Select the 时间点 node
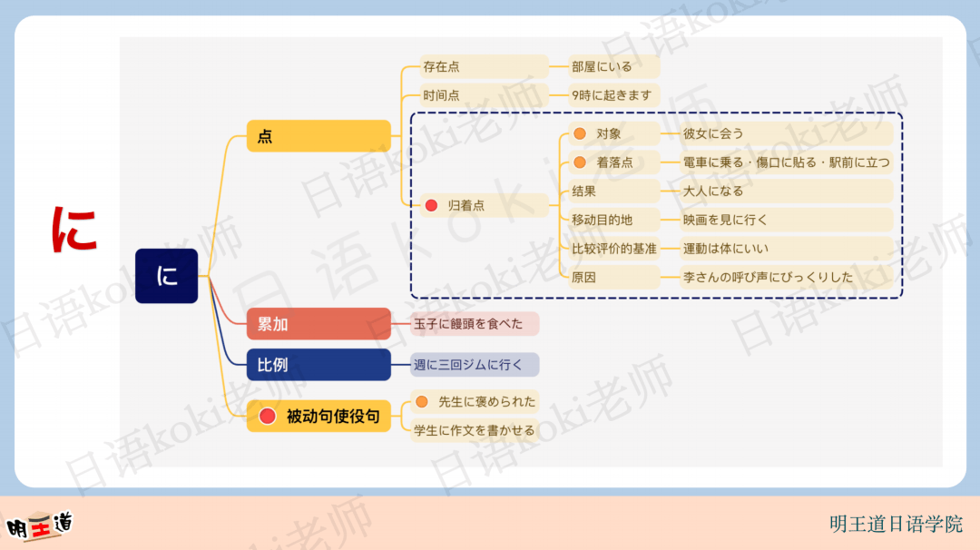Screen dimensions: 980x550 click(x=483, y=95)
